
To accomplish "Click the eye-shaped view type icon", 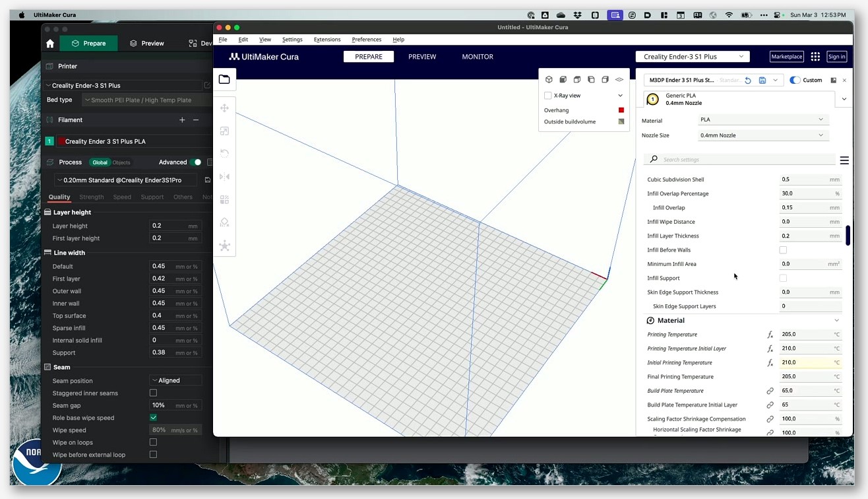I will click(x=619, y=79).
